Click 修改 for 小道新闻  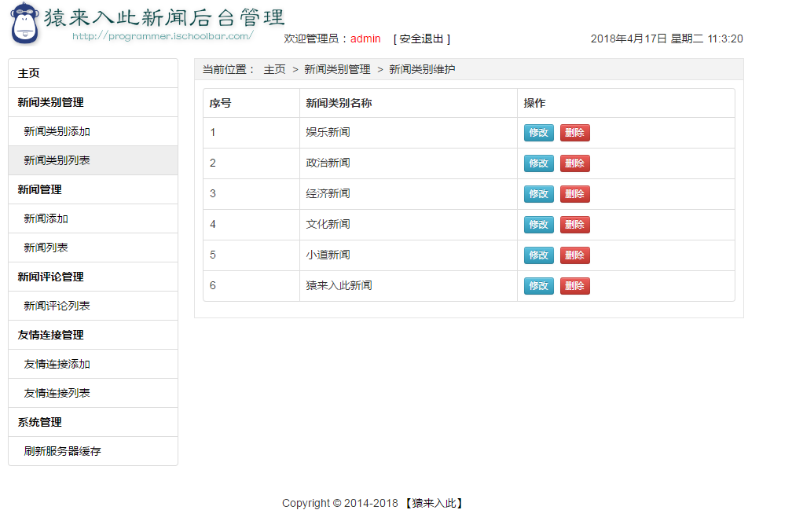pos(539,255)
